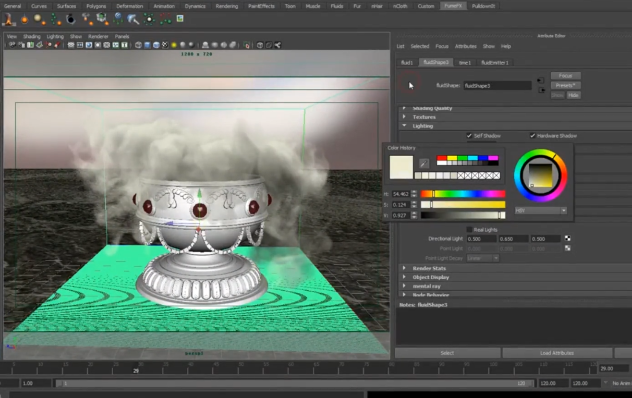Click the yellow light bulb viewport icon
Screen dimensions: 632x398
[x=174, y=45]
